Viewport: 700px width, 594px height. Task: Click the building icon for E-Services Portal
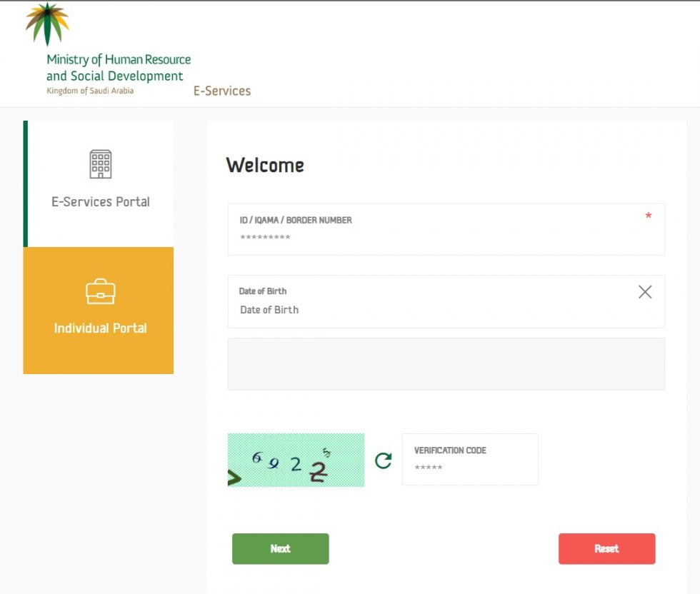click(100, 164)
